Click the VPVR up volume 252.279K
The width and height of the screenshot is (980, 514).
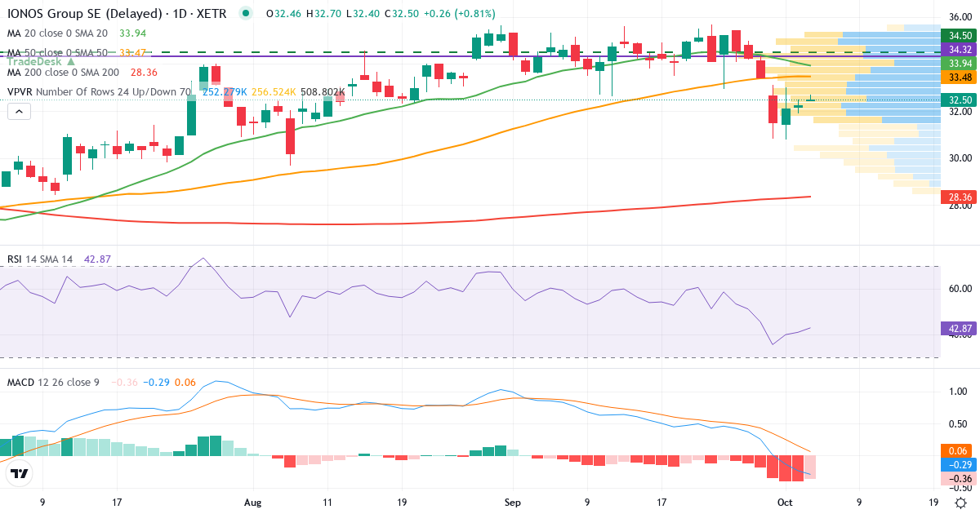click(223, 91)
